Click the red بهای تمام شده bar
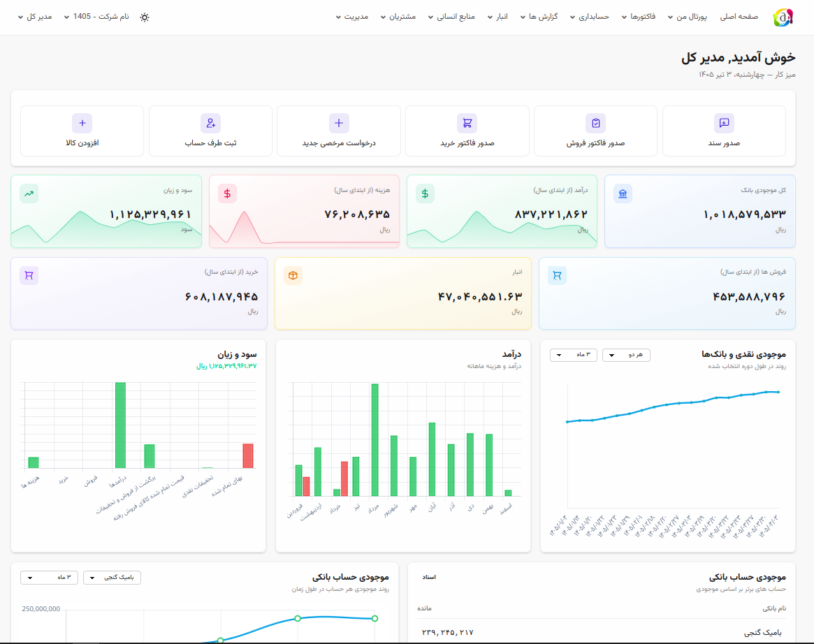This screenshot has width=814, height=644. (248, 456)
